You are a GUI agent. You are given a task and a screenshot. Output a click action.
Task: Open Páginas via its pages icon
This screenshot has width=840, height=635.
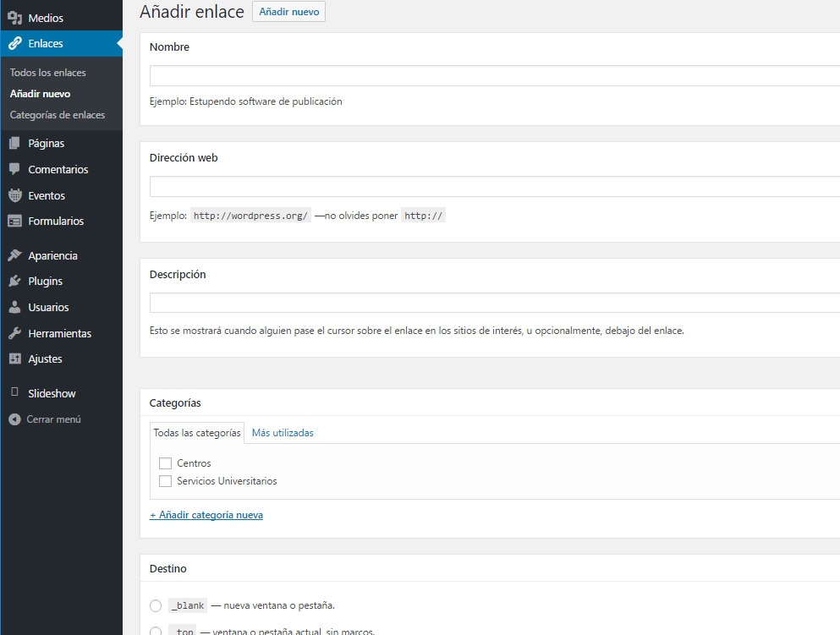point(14,144)
